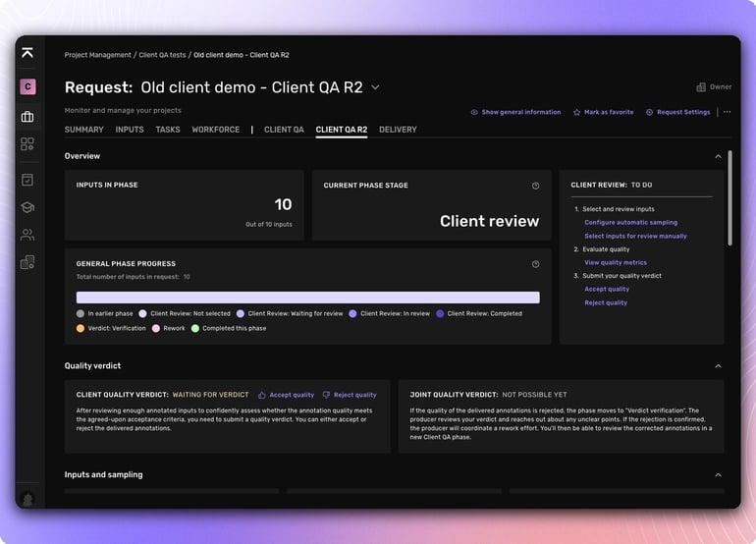Click the Old client demo - Client QA R2 breadcrumb
Screen dimensions: 756x544
(242, 55)
